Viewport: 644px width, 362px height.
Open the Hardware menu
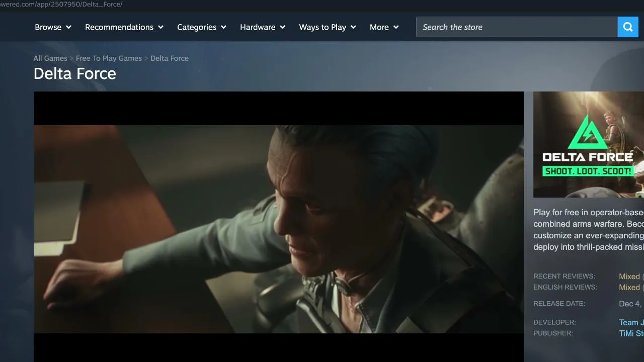263,27
